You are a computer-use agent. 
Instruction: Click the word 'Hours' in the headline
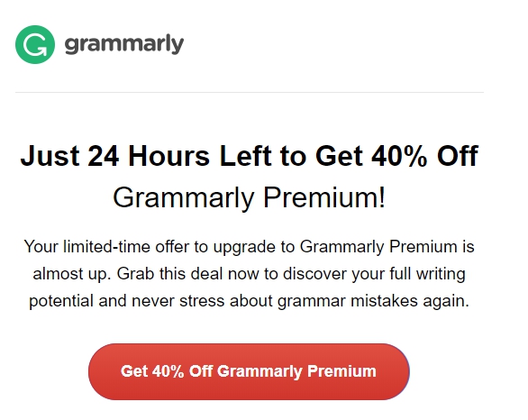169,156
